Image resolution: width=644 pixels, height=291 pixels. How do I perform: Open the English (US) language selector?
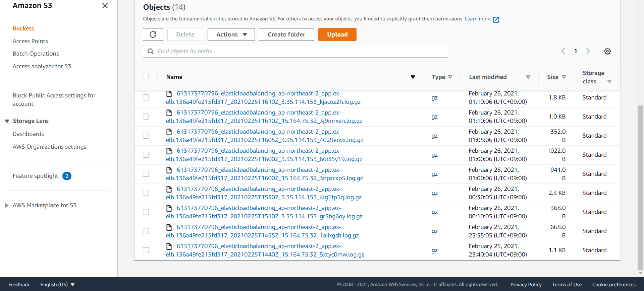click(x=57, y=285)
